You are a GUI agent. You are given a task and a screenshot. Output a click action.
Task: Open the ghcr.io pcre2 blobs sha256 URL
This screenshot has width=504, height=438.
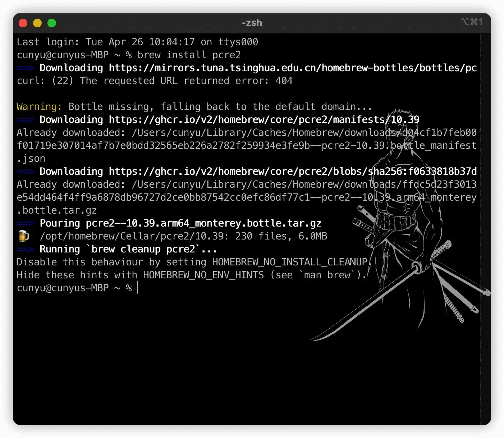(293, 172)
